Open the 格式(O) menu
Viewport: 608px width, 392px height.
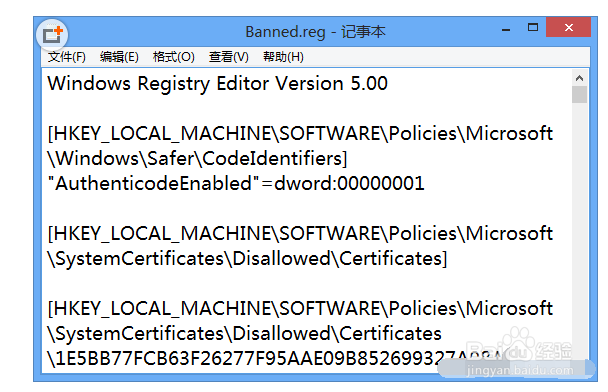(173, 57)
